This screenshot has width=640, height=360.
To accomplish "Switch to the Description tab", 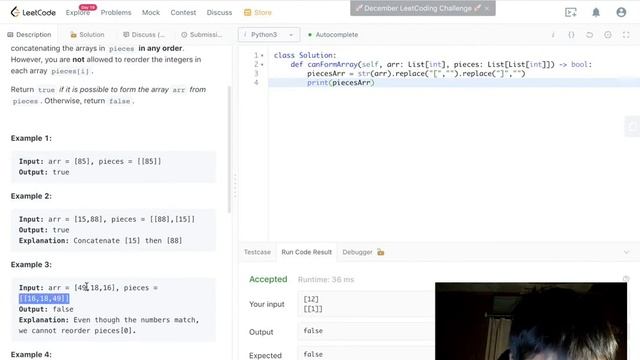I will [29, 35].
